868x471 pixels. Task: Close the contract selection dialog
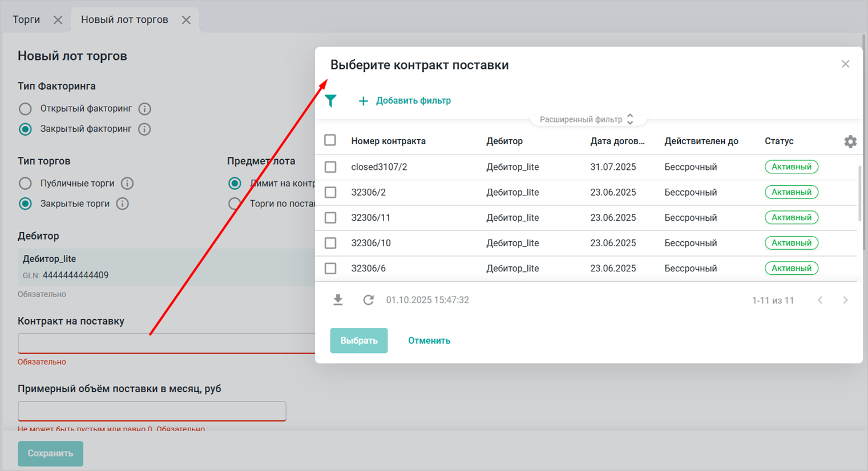(845, 64)
